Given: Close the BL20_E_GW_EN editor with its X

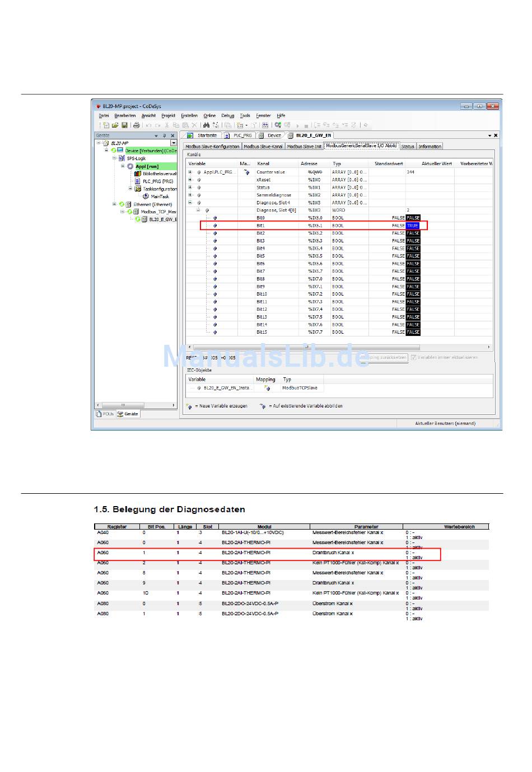Looking at the screenshot, I should [496, 135].
